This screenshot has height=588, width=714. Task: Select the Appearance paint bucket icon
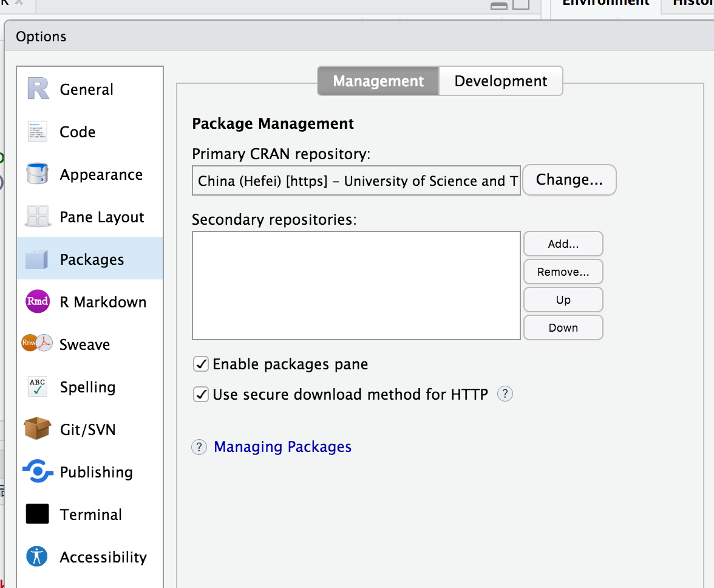point(38,174)
